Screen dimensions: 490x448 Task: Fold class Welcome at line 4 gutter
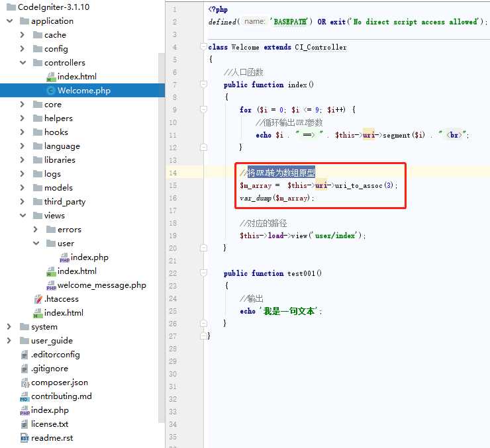coord(203,47)
